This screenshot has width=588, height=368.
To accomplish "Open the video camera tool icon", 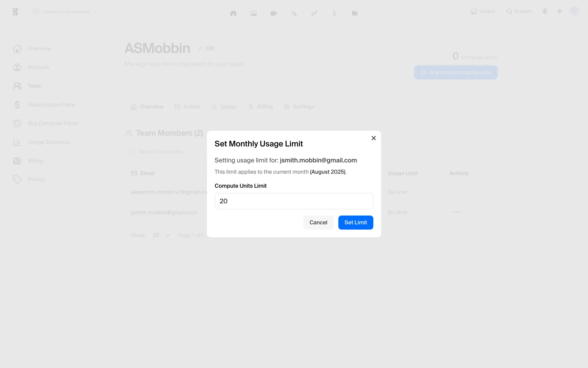I will (273, 13).
